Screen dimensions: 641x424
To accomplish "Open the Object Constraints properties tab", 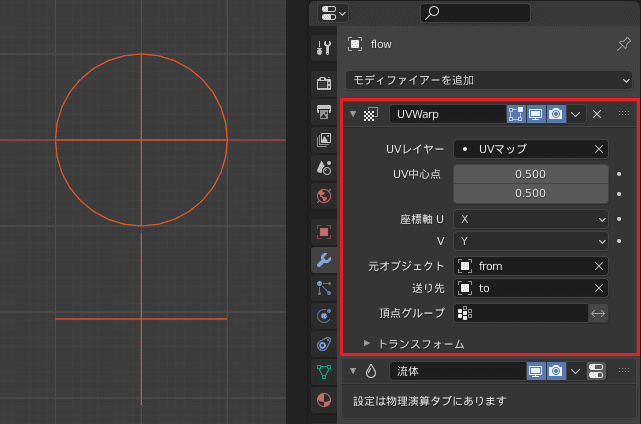I will click(324, 344).
